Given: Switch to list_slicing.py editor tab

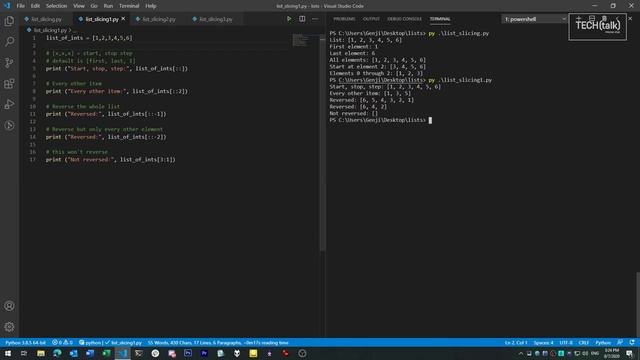Looking at the screenshot, I should point(46,19).
